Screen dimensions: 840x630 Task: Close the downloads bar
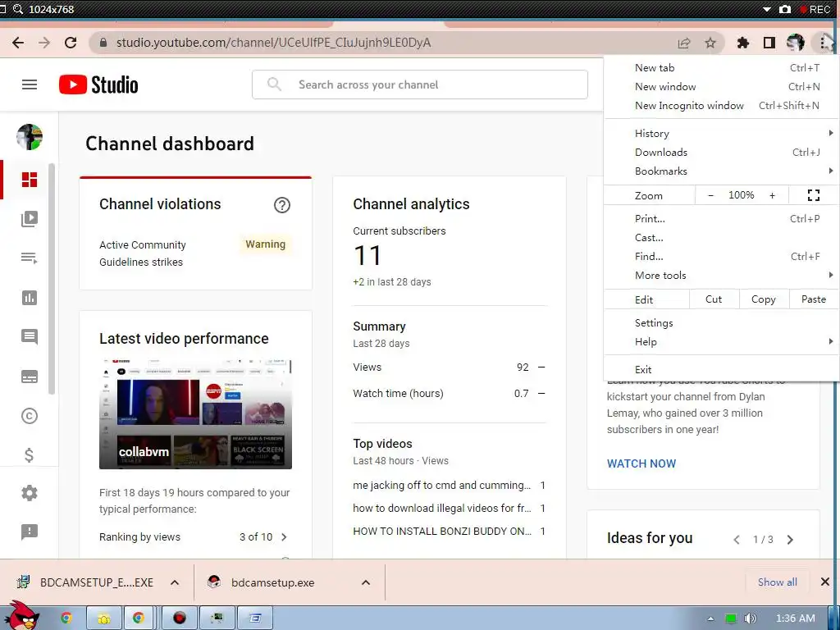pyautogui.click(x=825, y=582)
